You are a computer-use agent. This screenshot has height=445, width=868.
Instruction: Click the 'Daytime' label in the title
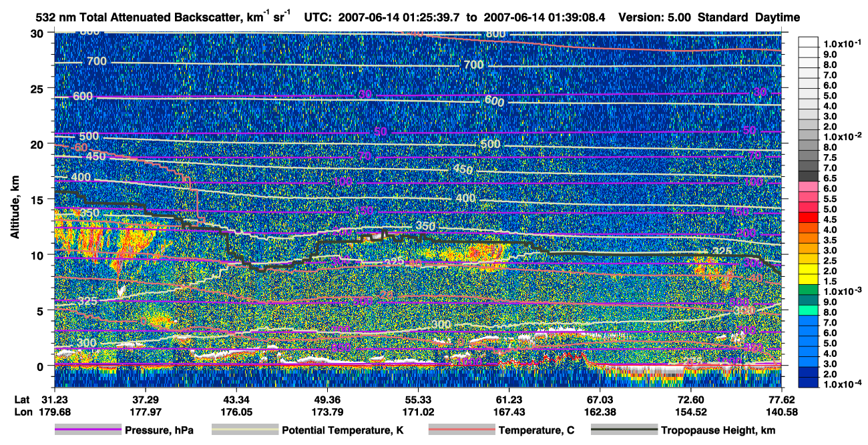(x=778, y=17)
